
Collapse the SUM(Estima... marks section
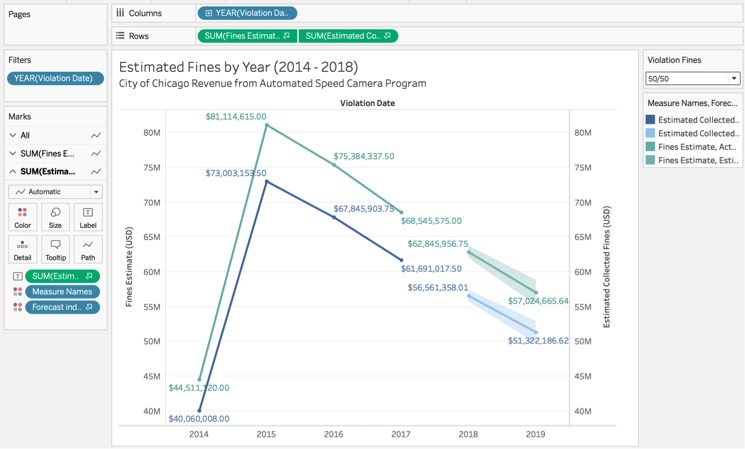coord(13,171)
